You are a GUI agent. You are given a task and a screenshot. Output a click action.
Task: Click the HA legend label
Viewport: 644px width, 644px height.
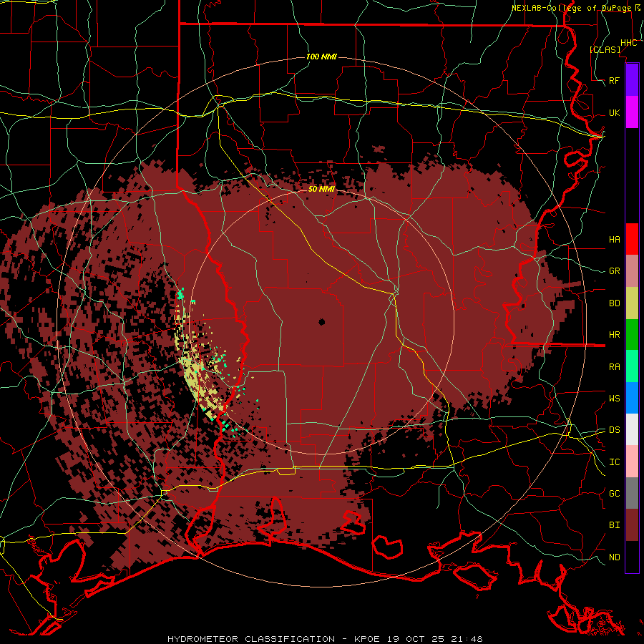pos(614,239)
